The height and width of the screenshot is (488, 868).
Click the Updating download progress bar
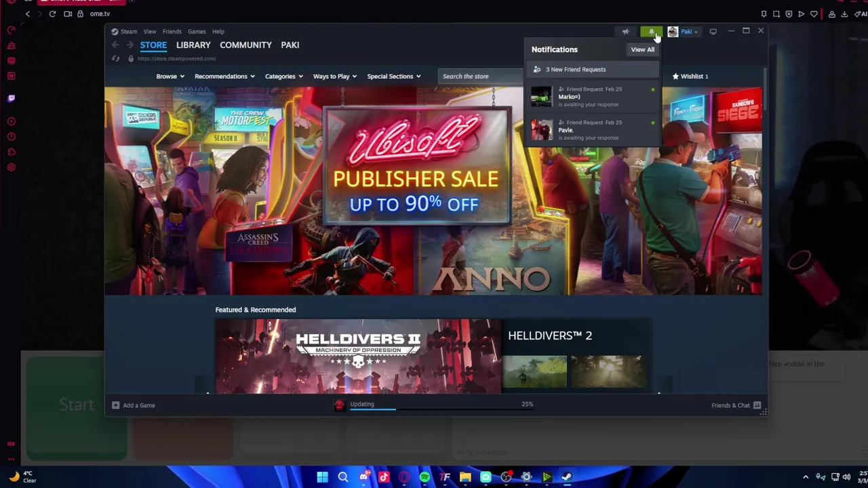[441, 409]
